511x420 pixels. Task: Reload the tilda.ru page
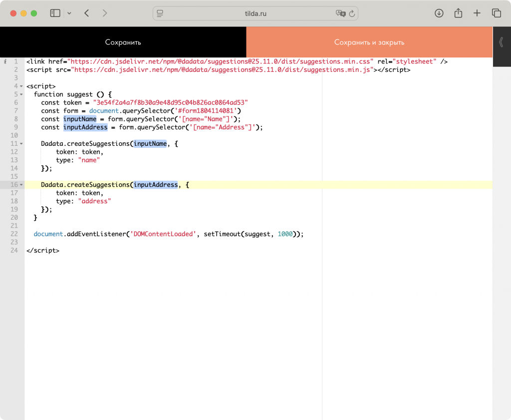point(352,13)
